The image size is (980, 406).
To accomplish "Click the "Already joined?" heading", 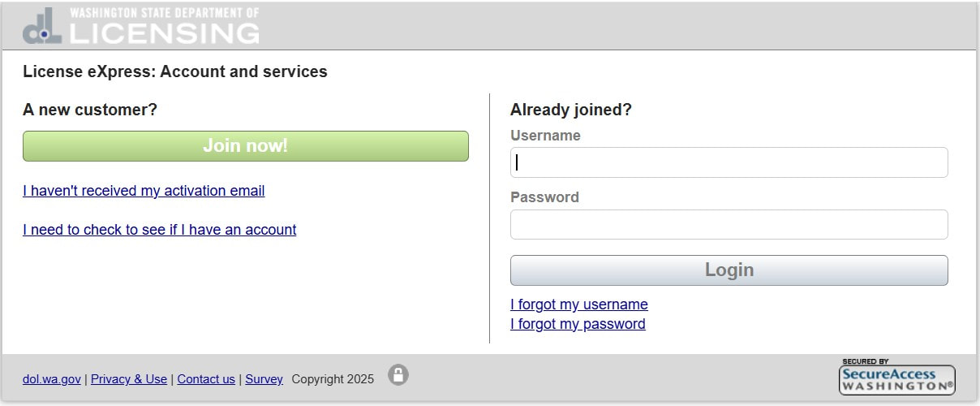I will point(570,110).
